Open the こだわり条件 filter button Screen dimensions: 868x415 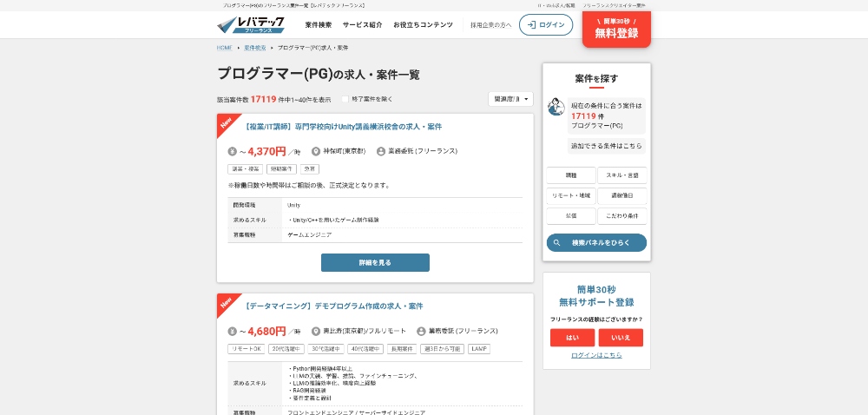tap(622, 216)
